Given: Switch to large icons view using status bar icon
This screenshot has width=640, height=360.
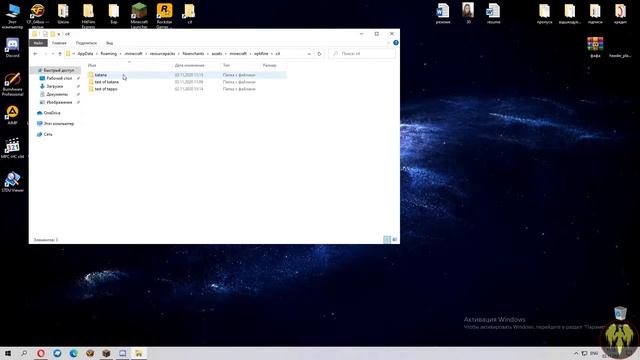Looking at the screenshot, I should (395, 240).
